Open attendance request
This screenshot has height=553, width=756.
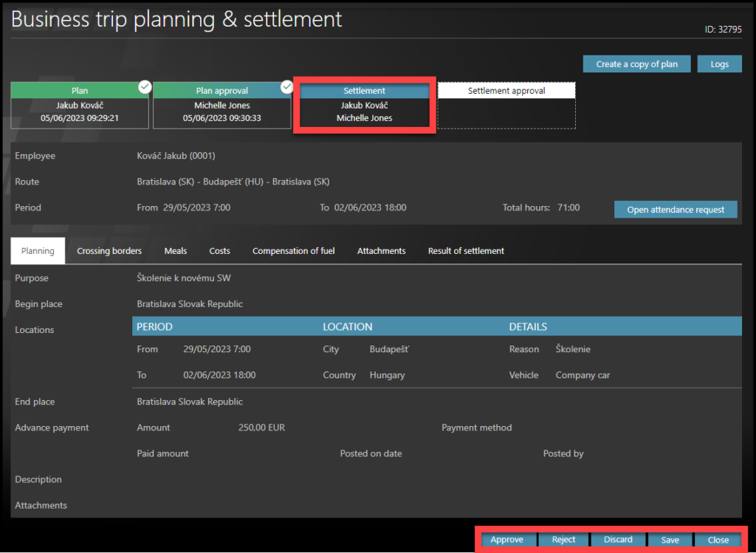click(x=676, y=210)
